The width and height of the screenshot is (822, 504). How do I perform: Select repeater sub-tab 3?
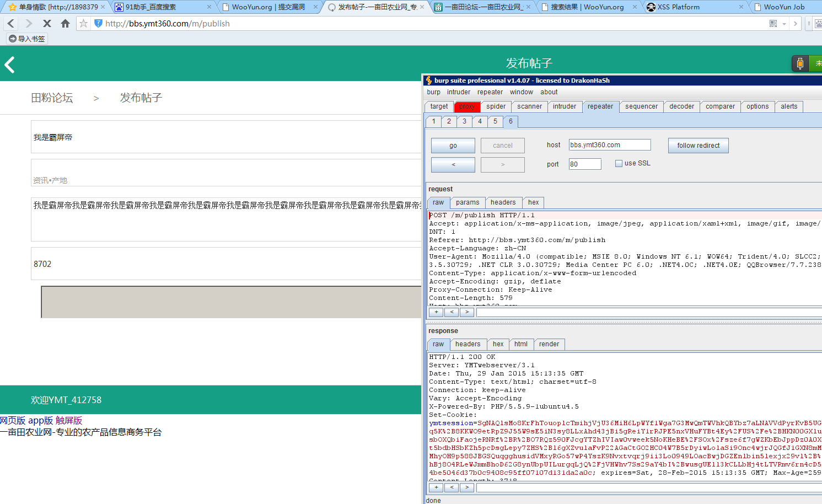point(465,121)
